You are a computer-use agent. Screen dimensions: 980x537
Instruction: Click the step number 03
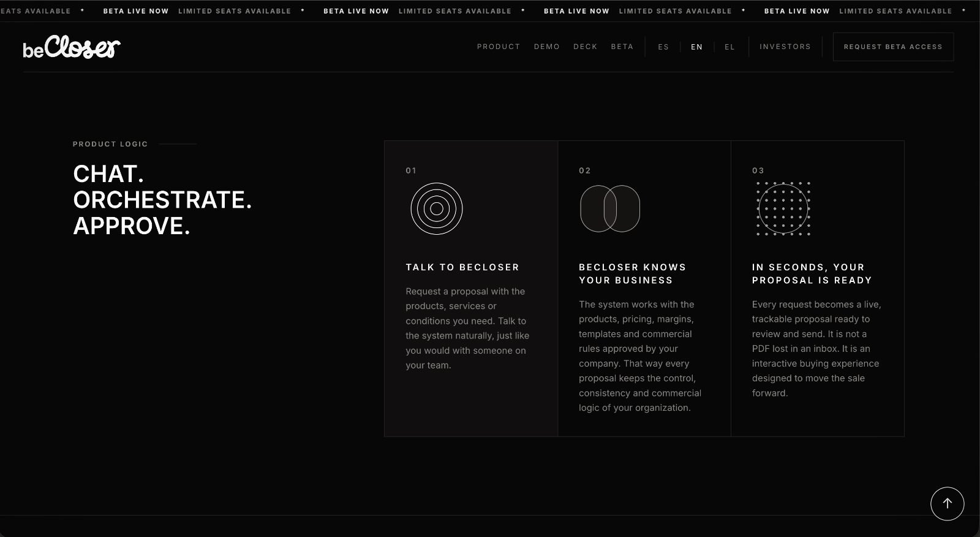click(758, 170)
